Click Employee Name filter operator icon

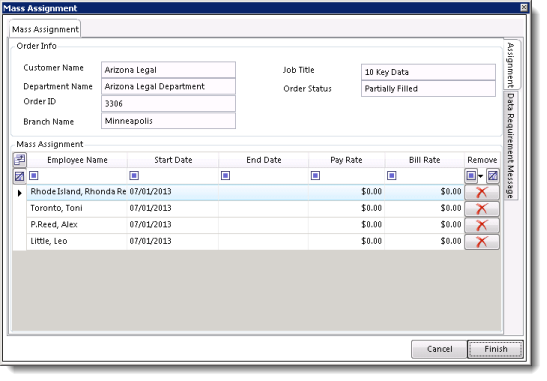(33, 175)
